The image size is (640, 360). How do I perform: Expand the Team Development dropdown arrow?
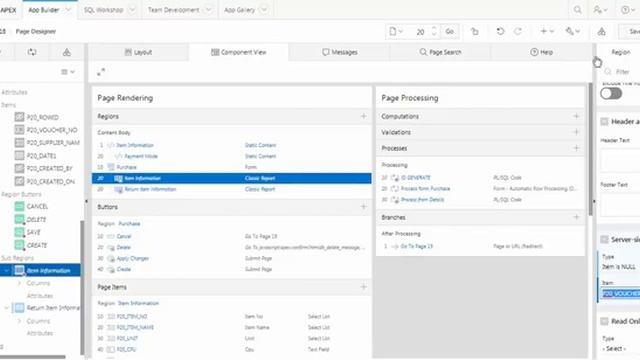pos(208,10)
